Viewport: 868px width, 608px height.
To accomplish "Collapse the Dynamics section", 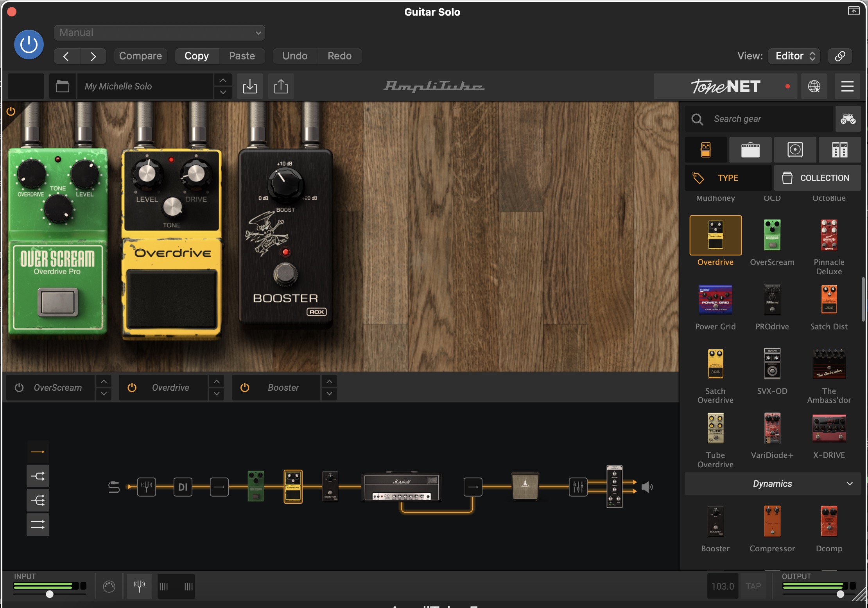I will pyautogui.click(x=773, y=484).
